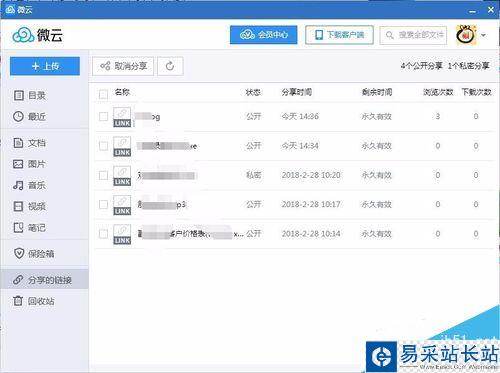
Task: Click the 2018-2-28 10:20 share time
Action: point(311,175)
